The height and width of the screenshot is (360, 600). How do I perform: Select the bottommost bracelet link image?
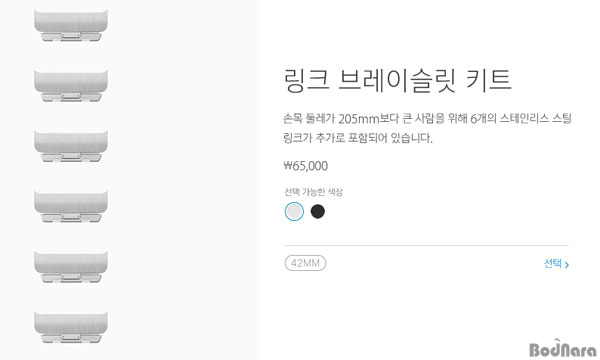pos(71,327)
